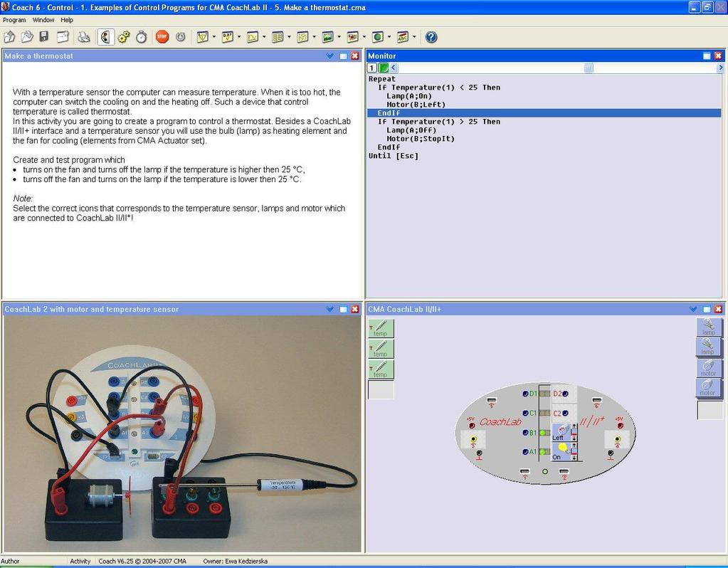Click the down arrow beside motor Left
This screenshot has width=728, height=568.
click(x=574, y=439)
